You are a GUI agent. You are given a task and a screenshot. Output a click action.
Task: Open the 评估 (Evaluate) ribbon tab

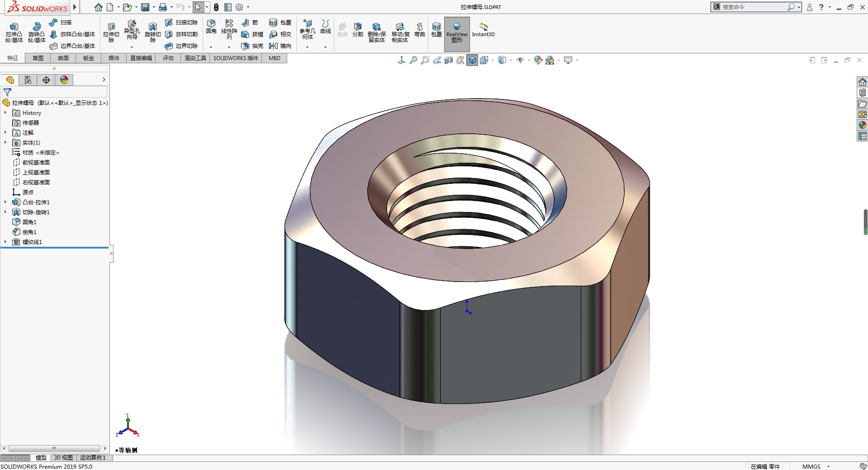tap(168, 58)
